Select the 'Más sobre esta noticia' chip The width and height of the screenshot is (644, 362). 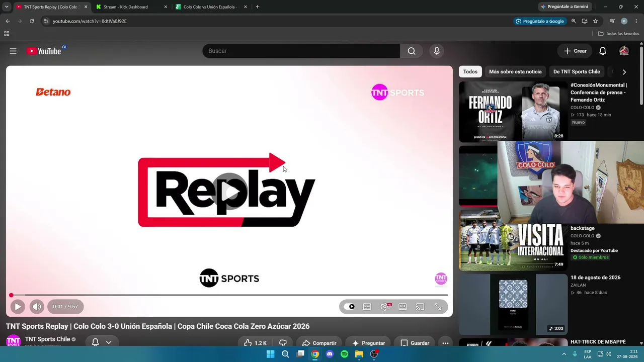click(x=515, y=72)
